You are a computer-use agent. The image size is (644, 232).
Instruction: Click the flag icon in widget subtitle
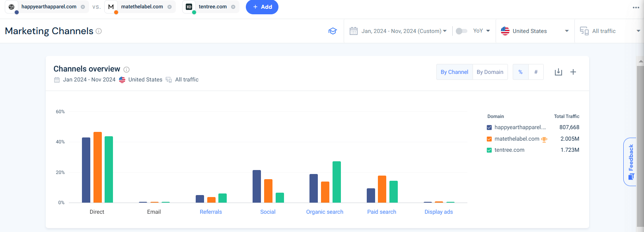[122, 80]
